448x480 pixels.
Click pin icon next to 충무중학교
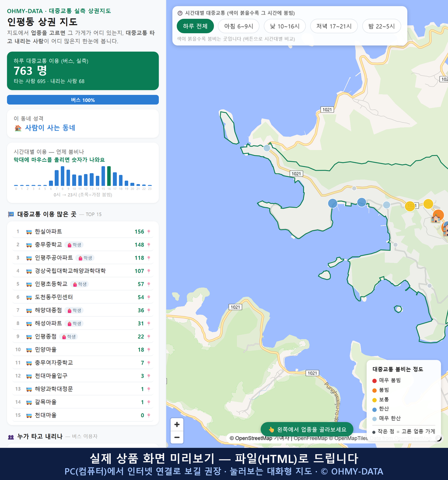coord(149,245)
